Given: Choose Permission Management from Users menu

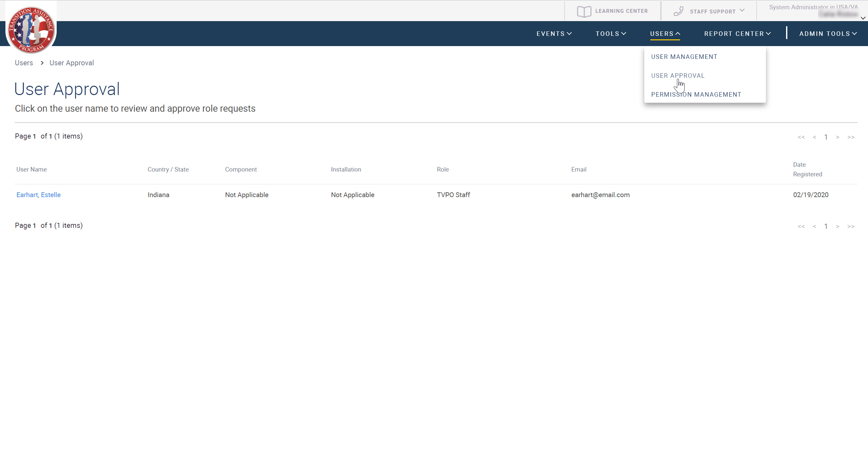Looking at the screenshot, I should coord(696,95).
